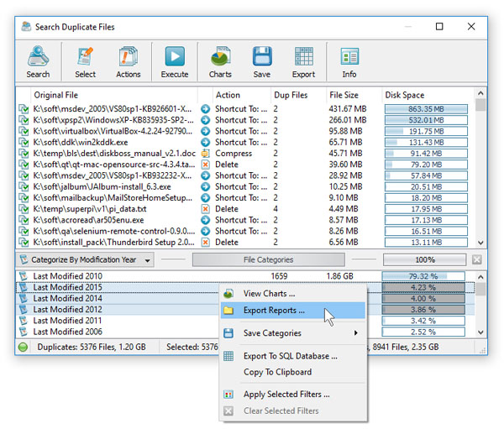Toggle check icon for Thunderbird Setup file
504x429 pixels.
tap(24, 243)
